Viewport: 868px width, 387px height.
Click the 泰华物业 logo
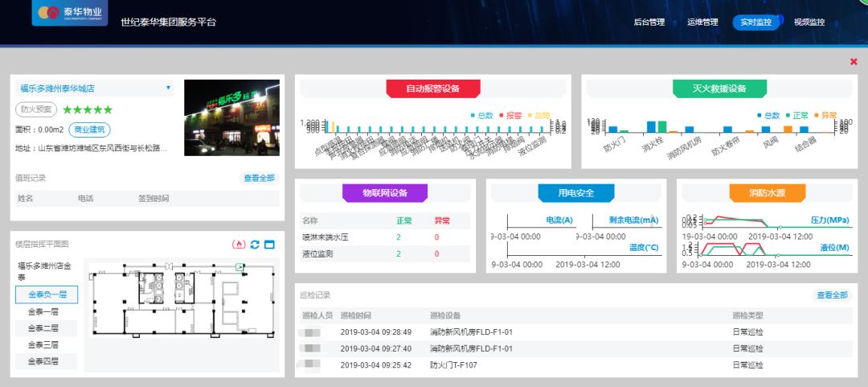click(69, 13)
